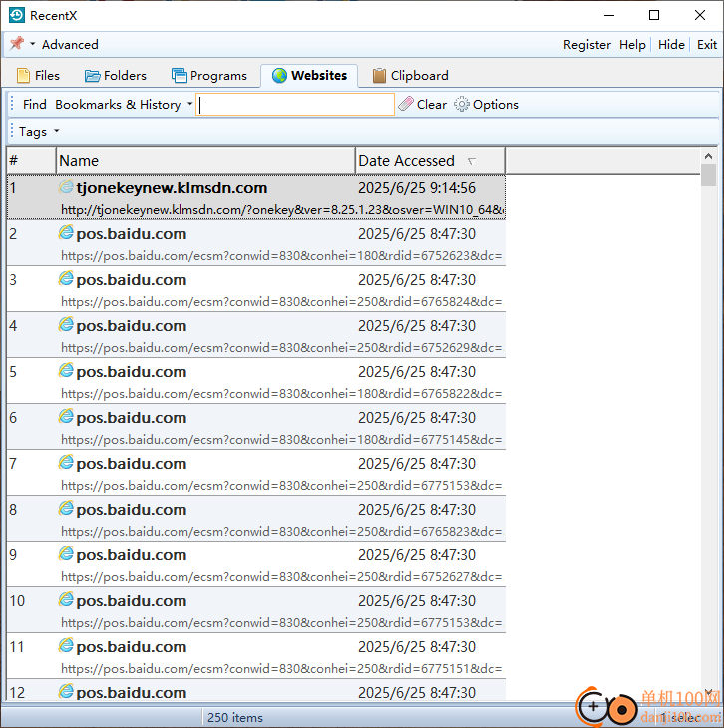
Task: Select the Websites tab
Action: click(x=309, y=75)
